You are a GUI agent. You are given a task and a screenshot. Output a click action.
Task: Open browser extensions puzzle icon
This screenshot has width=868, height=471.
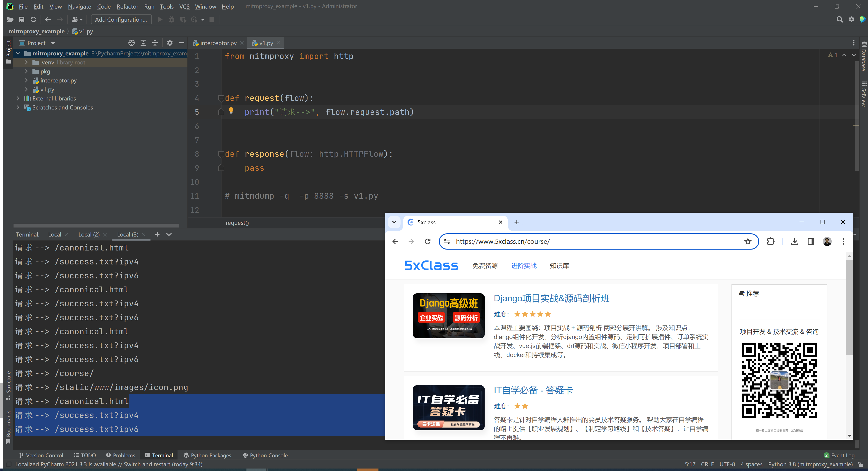(x=770, y=241)
